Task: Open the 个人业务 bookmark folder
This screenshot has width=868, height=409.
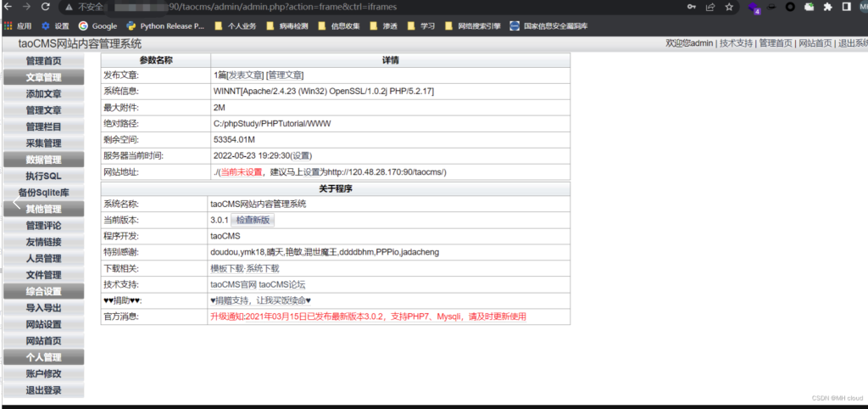Action: [236, 26]
